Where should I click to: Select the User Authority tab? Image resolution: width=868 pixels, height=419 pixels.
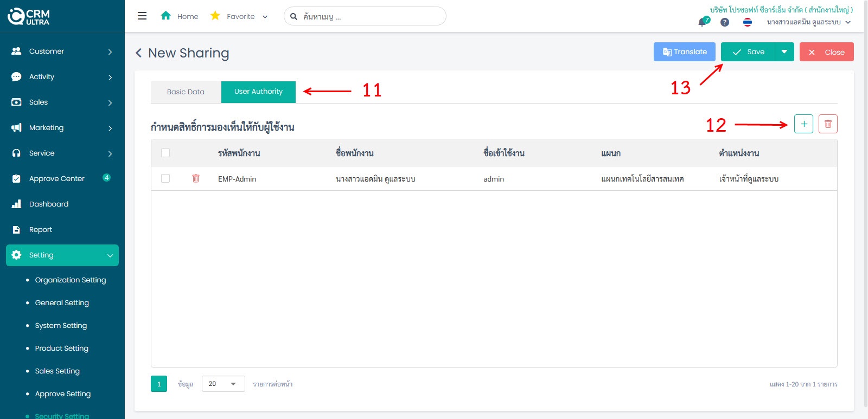coord(258,92)
